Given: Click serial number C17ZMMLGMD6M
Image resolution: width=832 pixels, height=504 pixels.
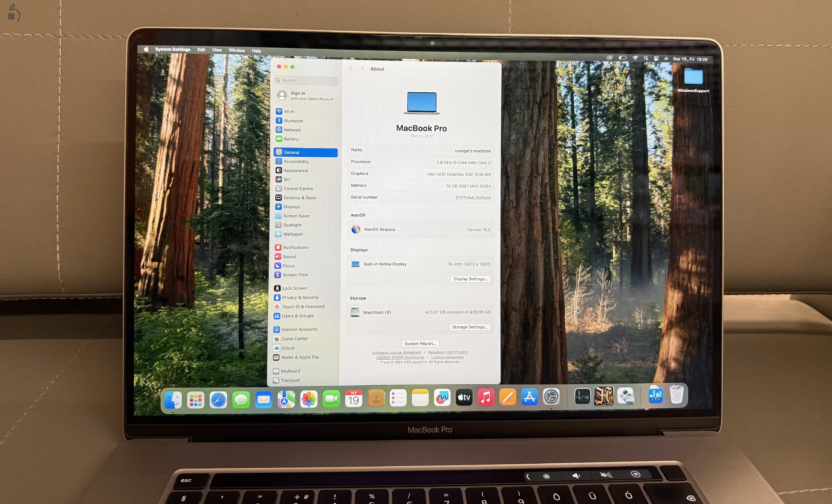Looking at the screenshot, I should click(x=473, y=198).
